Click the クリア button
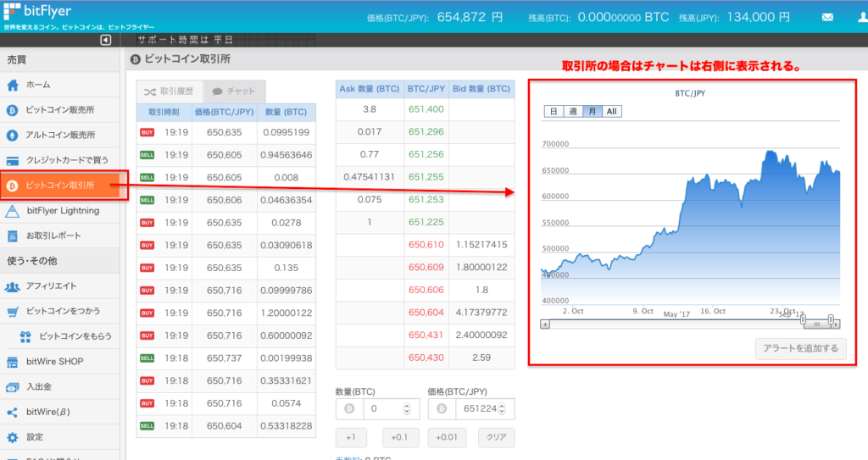Screen dimensions: 868x460 pos(496,437)
